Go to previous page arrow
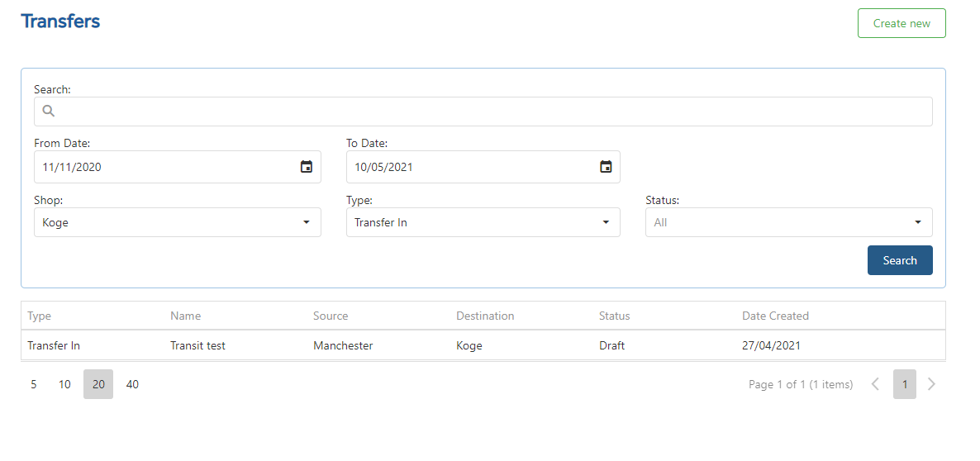The height and width of the screenshot is (461, 980). coord(876,384)
